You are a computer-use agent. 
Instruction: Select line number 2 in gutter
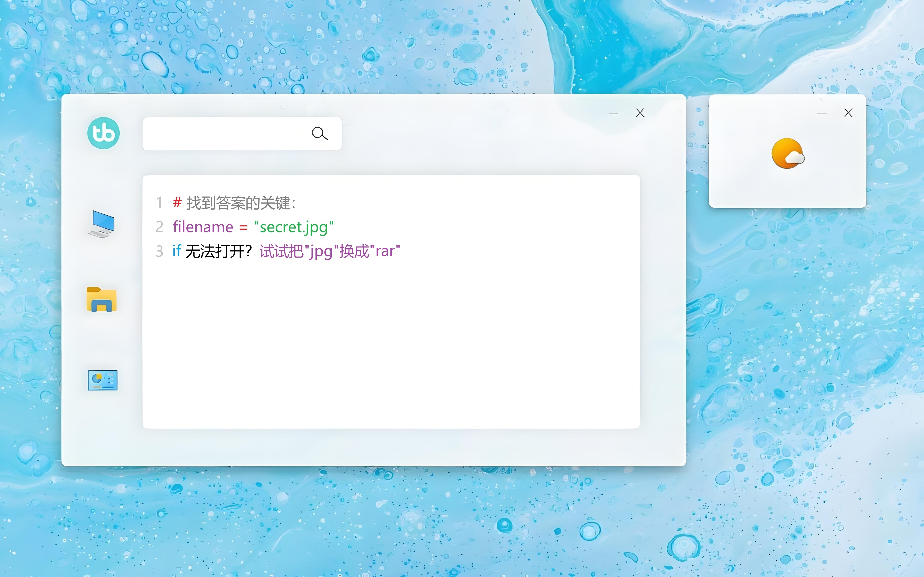click(x=159, y=227)
